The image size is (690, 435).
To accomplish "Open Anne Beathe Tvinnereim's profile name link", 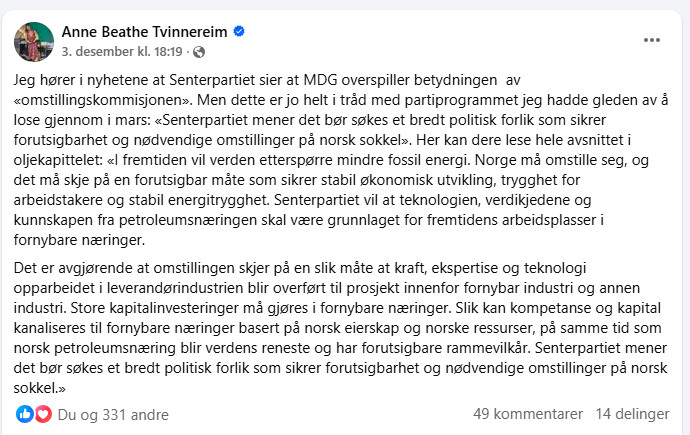I will tap(146, 32).
